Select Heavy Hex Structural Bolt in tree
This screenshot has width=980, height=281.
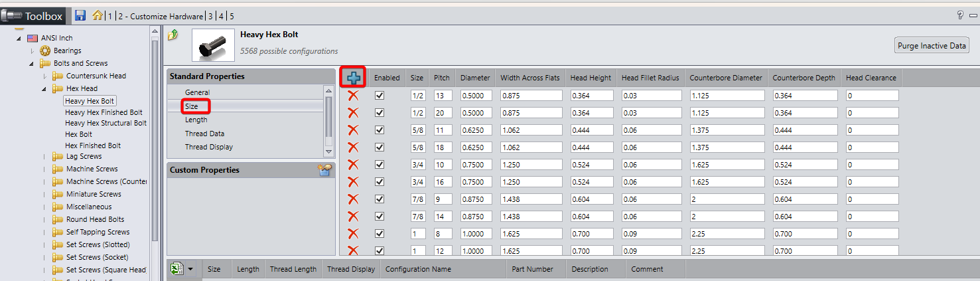(105, 123)
